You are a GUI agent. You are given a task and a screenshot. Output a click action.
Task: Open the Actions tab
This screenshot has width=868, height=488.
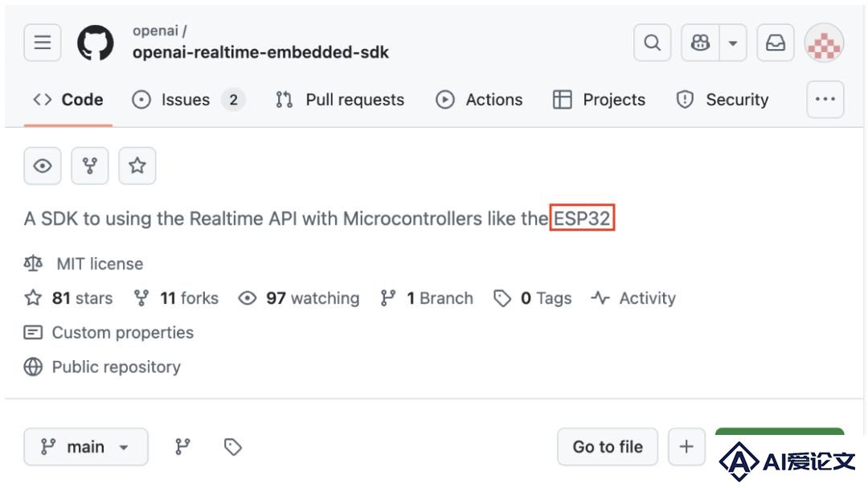coord(479,100)
